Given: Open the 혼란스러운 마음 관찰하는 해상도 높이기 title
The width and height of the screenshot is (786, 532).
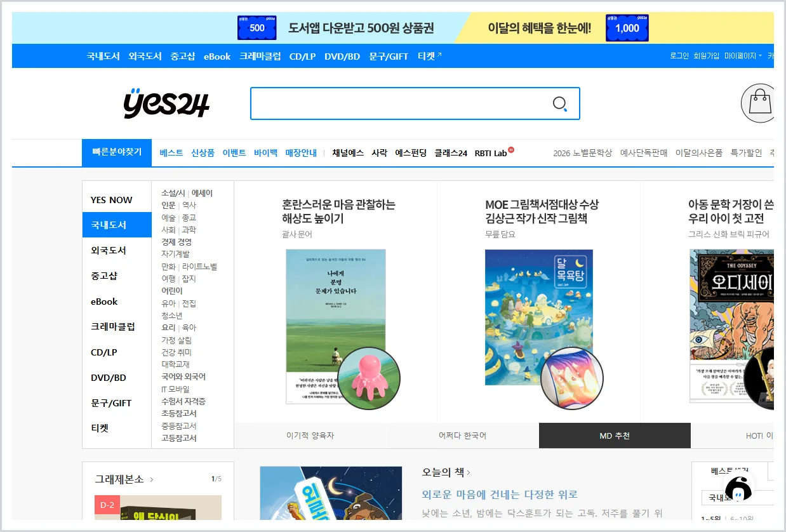Looking at the screenshot, I should (338, 211).
